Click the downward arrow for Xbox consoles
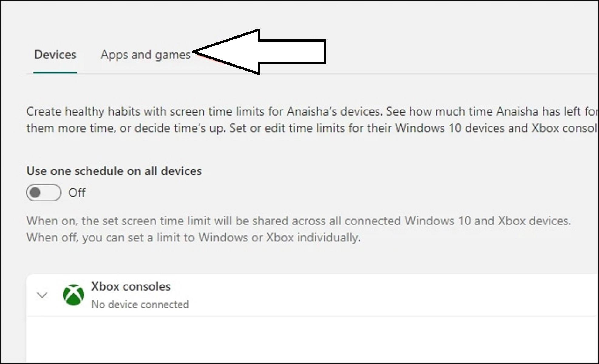This screenshot has height=364, width=599. click(43, 295)
